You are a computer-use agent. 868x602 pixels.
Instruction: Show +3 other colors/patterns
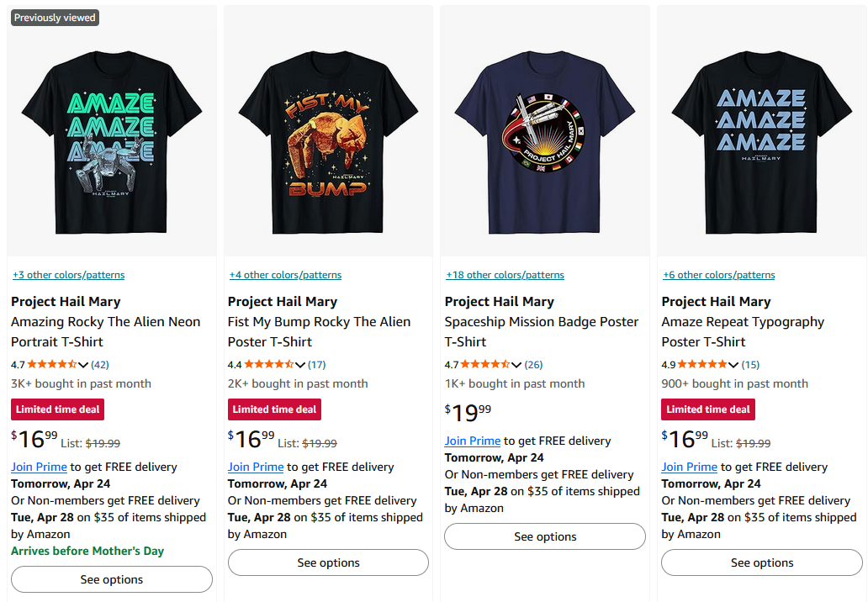click(x=68, y=275)
